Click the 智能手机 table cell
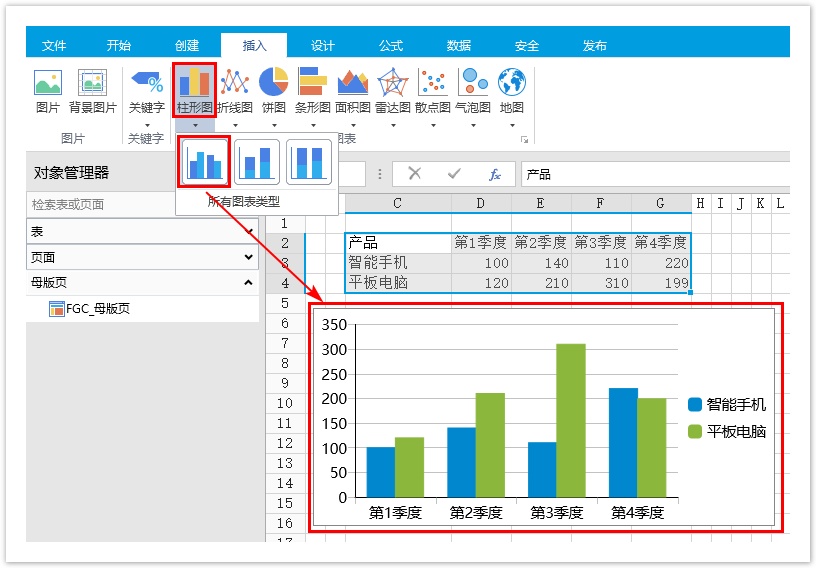The image size is (816, 568). (398, 263)
